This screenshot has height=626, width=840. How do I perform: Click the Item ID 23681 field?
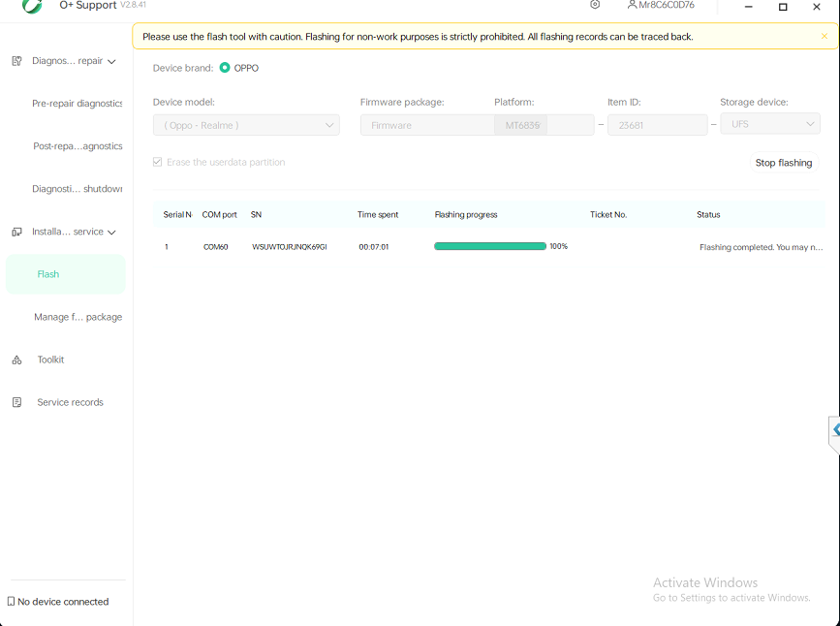[657, 125]
